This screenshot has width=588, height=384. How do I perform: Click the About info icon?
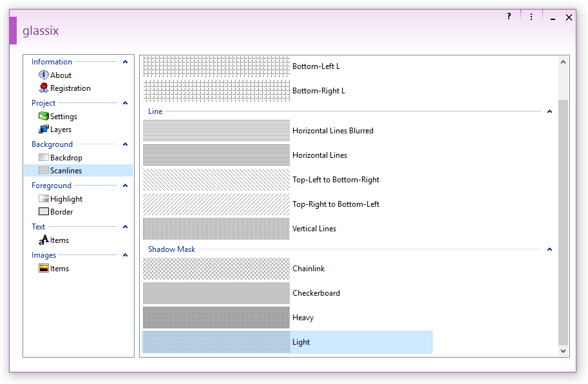(x=44, y=75)
